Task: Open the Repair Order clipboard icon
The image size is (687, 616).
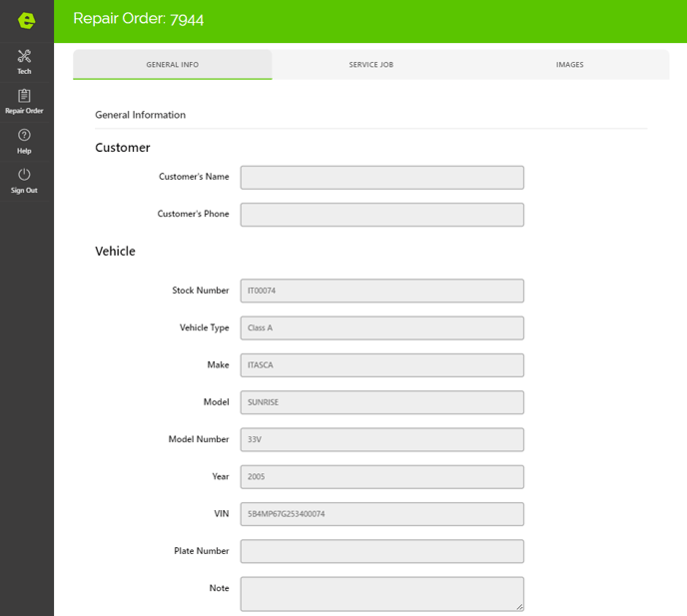Action: tap(24, 95)
